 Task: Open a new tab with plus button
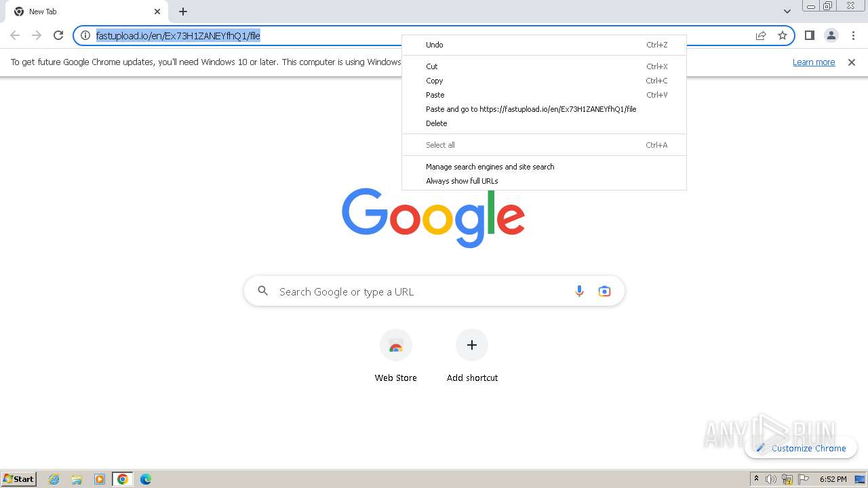[x=183, y=12]
